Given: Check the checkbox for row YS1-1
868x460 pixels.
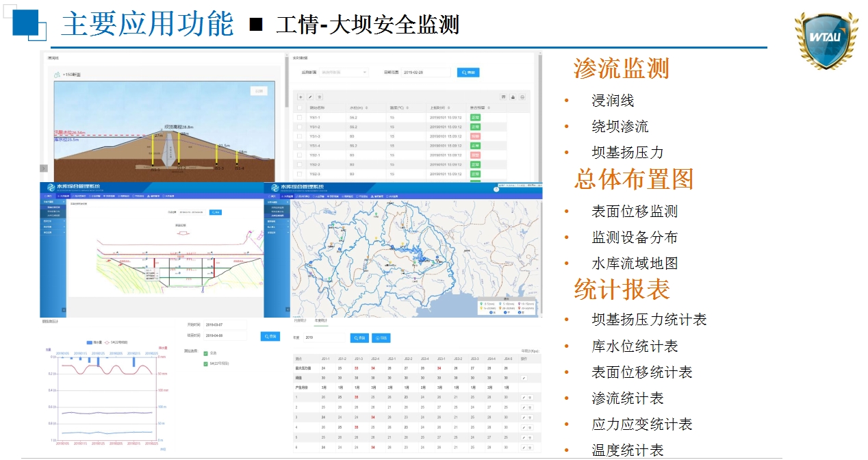Looking at the screenshot, I should [299, 117].
